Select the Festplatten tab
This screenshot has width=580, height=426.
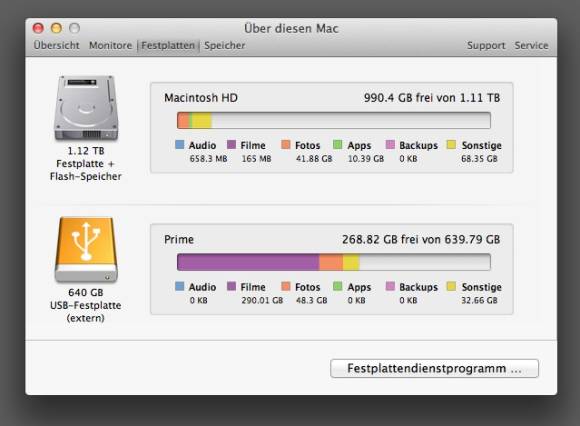tap(168, 45)
